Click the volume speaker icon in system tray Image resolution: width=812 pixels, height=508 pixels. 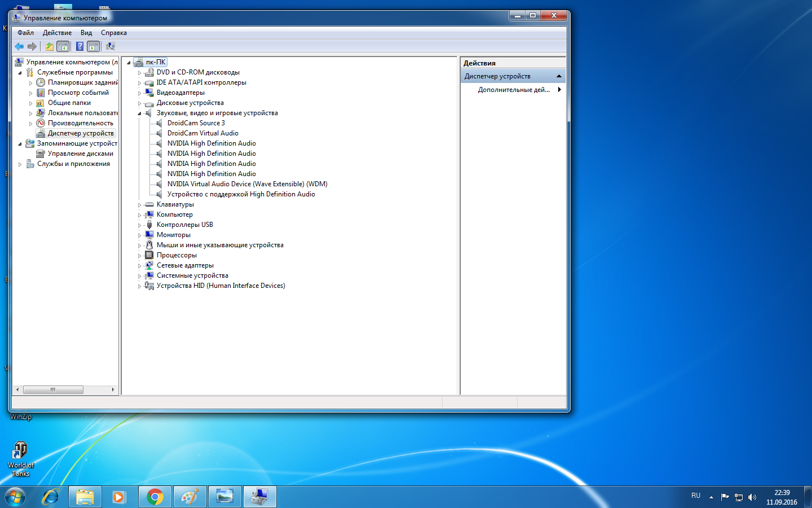click(x=752, y=497)
